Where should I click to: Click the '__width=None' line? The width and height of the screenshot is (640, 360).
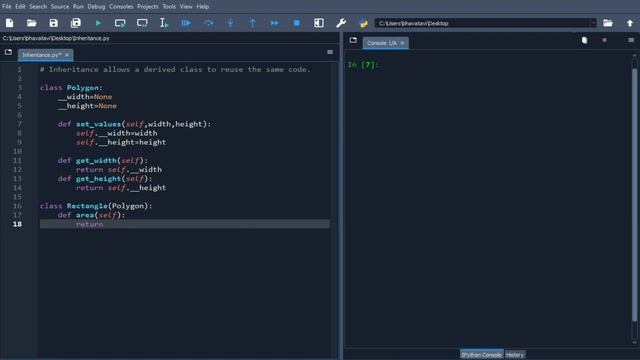click(85, 97)
